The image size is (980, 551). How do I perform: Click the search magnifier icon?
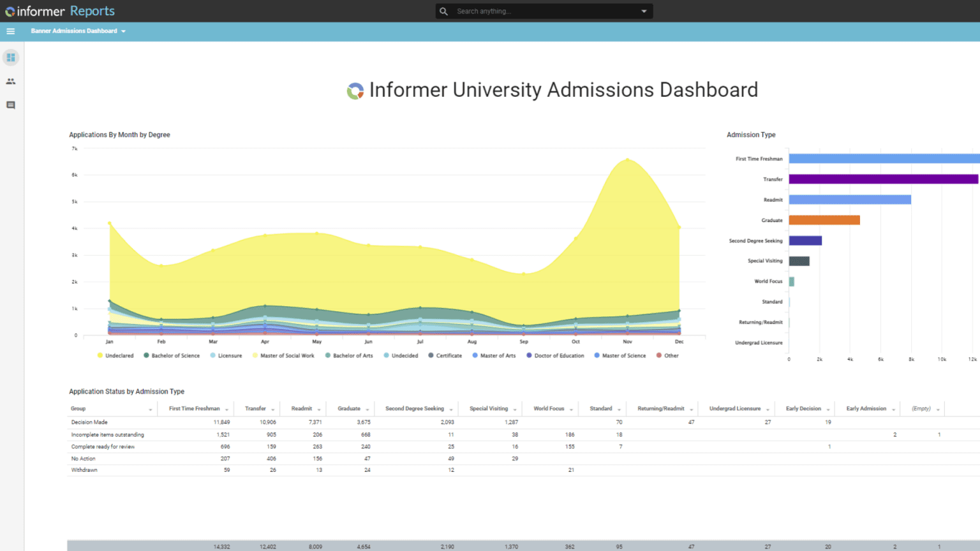[443, 11]
